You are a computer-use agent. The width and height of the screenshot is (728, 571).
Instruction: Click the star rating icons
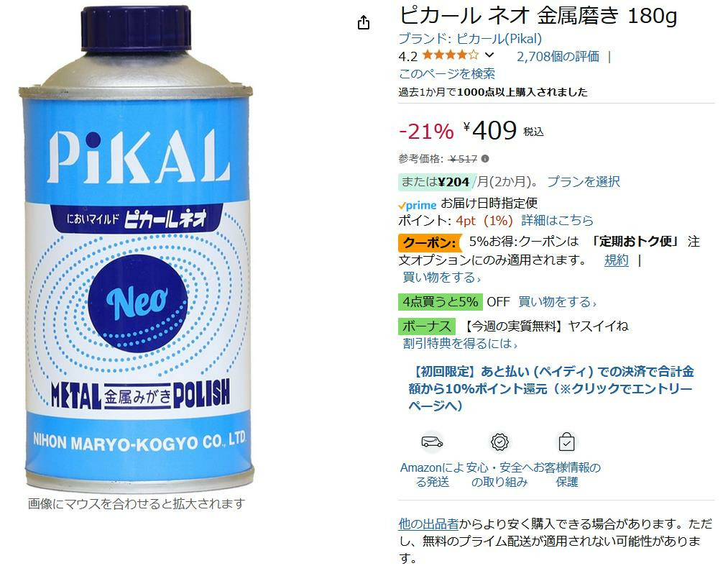451,55
